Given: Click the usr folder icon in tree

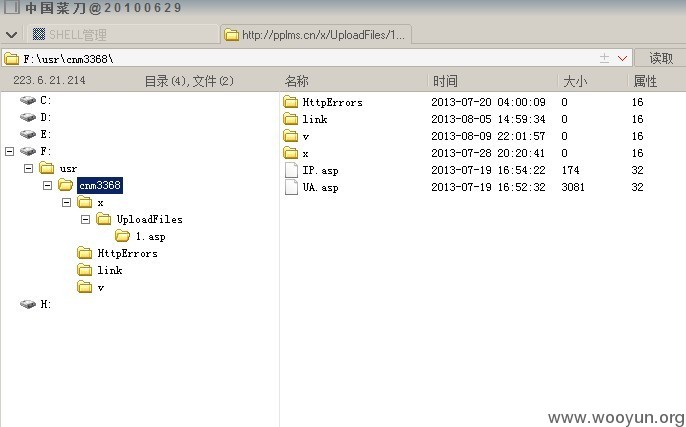Looking at the screenshot, I should point(46,168).
